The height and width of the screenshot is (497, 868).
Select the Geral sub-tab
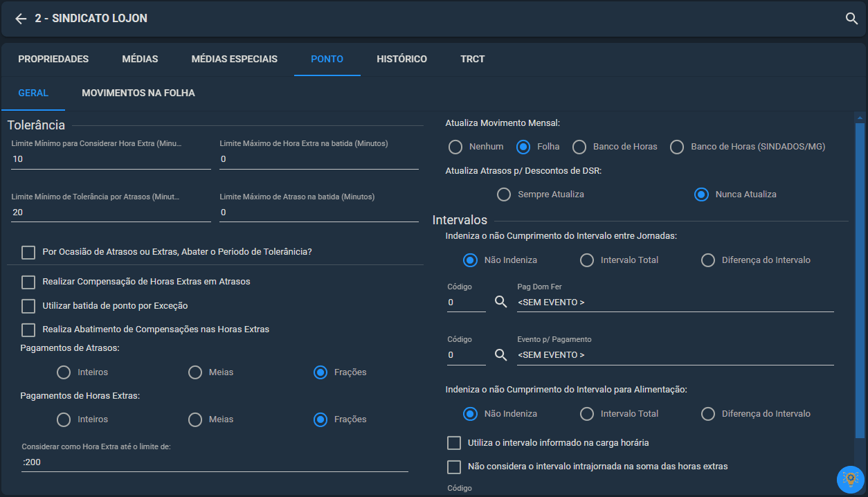[x=33, y=93]
